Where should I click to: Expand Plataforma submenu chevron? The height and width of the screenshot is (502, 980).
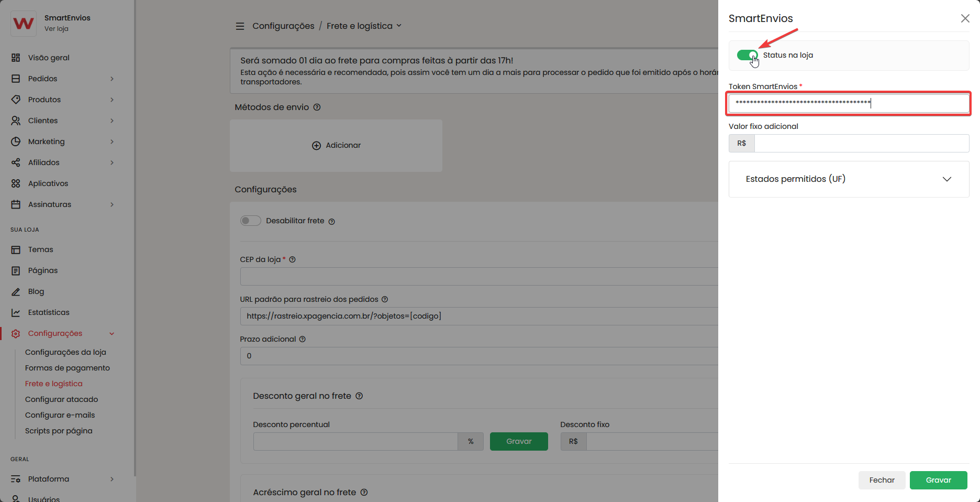click(112, 479)
